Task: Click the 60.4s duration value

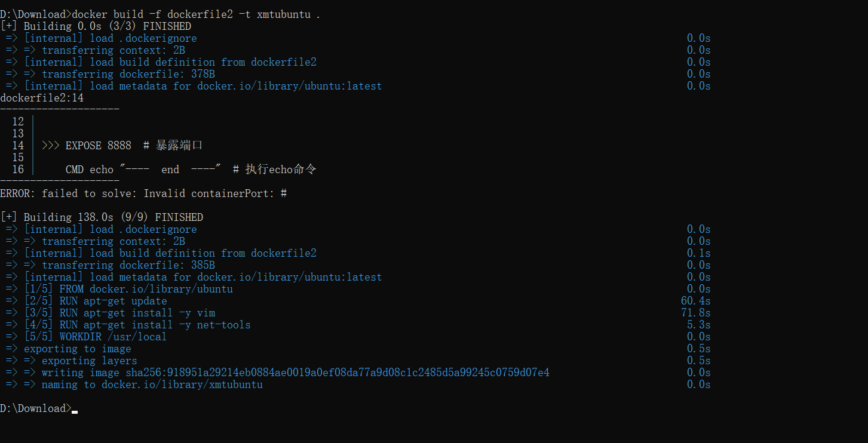Action: [695, 301]
